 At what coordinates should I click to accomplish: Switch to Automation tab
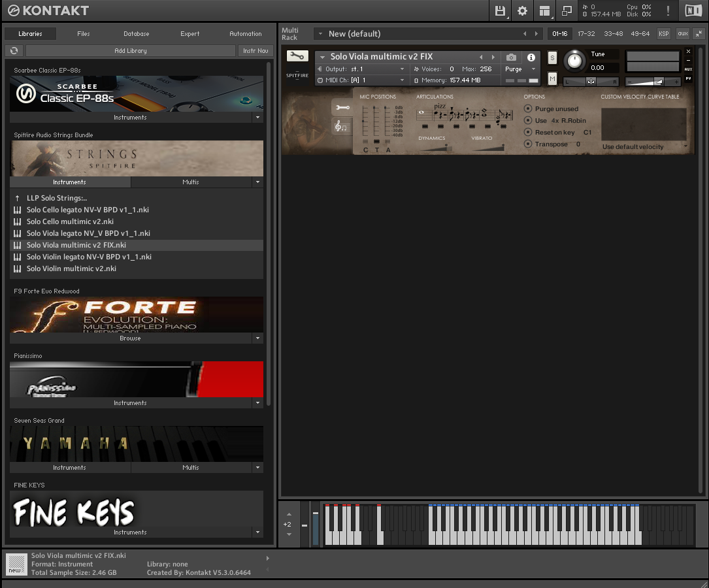click(x=245, y=33)
